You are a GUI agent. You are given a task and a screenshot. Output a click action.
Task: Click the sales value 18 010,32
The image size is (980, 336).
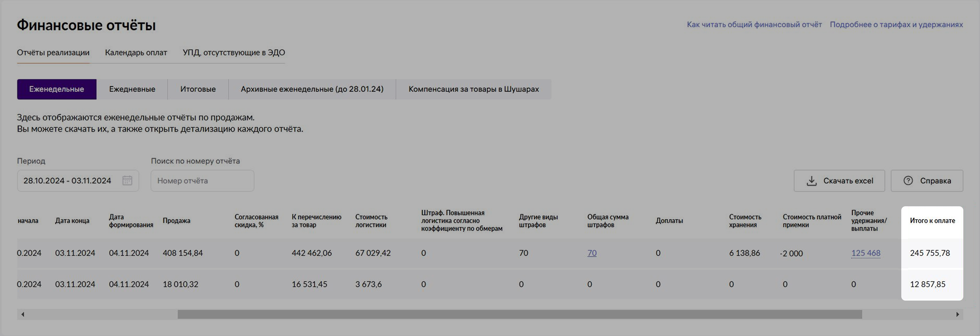180,284
